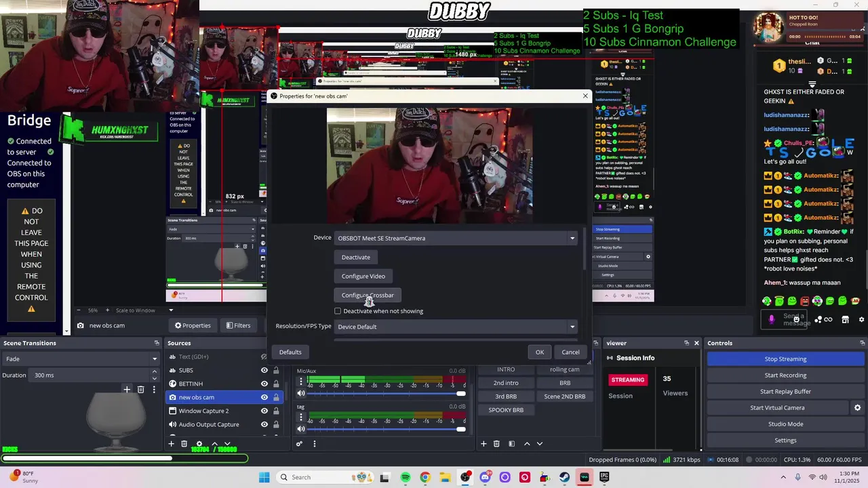Mute the tag audio speaker icon
Image resolution: width=868 pixels, height=488 pixels.
coord(301,428)
